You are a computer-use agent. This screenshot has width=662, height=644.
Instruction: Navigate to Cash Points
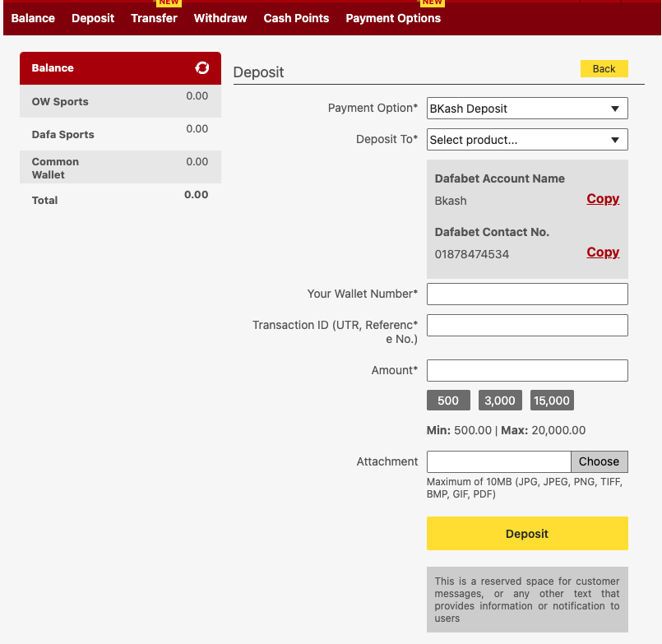coord(296,18)
